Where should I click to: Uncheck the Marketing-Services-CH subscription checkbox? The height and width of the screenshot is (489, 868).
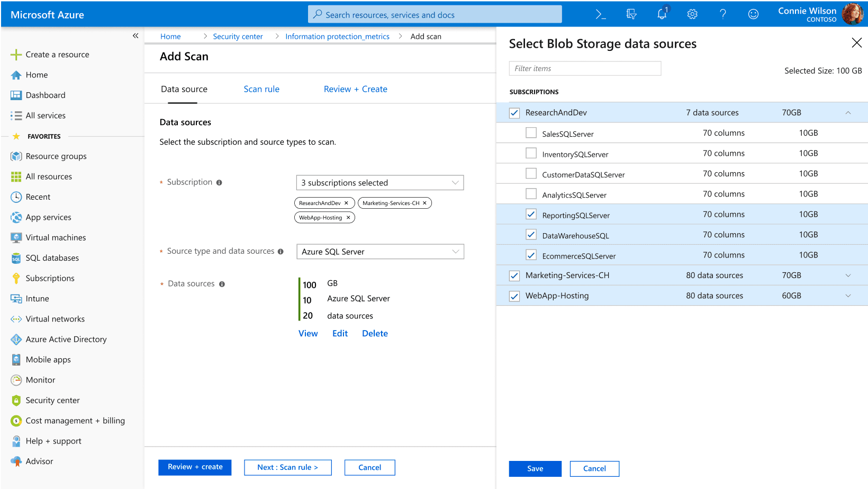click(514, 275)
